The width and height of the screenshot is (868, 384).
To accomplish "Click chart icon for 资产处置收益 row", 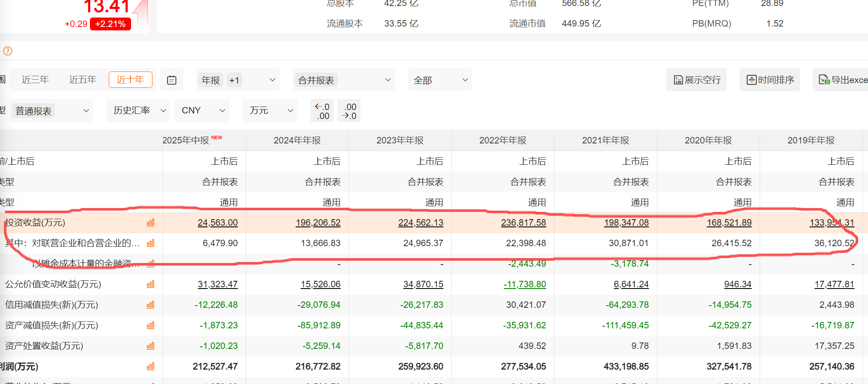I will point(150,346).
